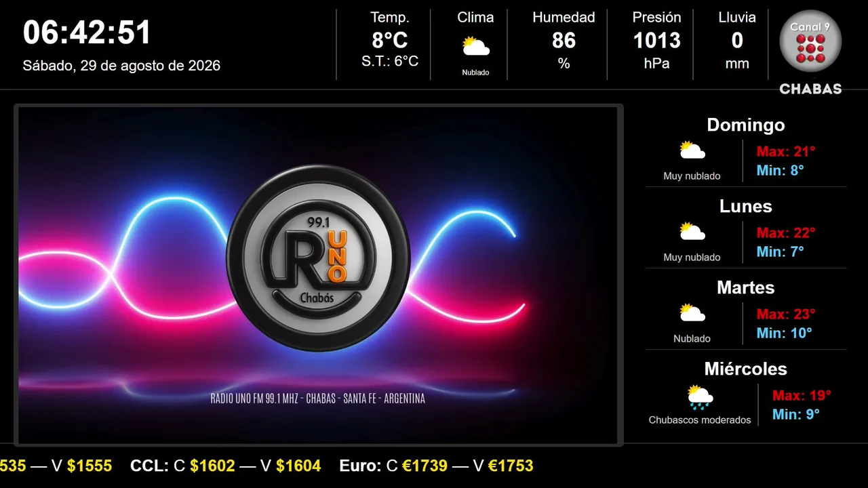Click the date Sábado, 29 de agosto de 2026

121,66
